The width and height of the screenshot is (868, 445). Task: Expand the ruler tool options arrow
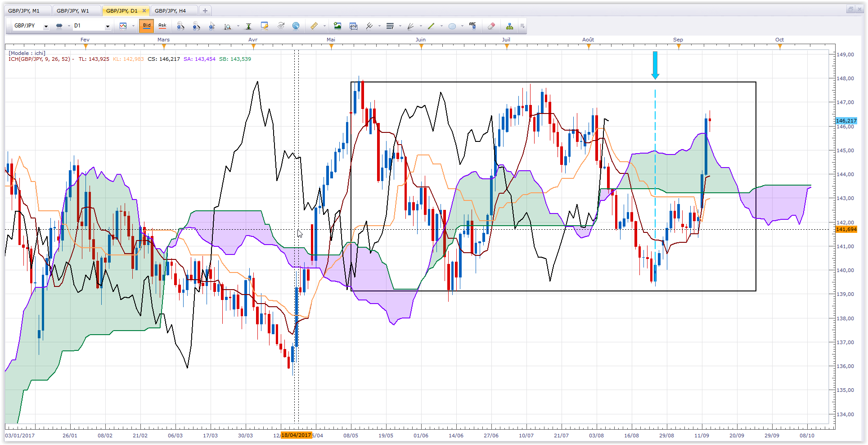[324, 26]
